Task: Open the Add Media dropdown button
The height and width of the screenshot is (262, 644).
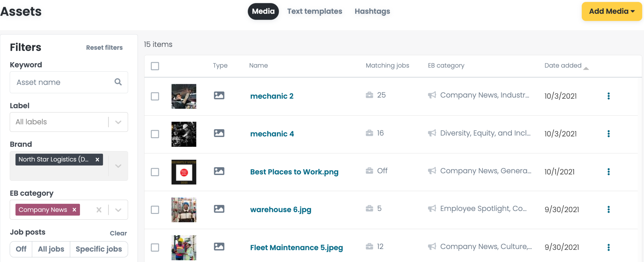Action: 612,12
